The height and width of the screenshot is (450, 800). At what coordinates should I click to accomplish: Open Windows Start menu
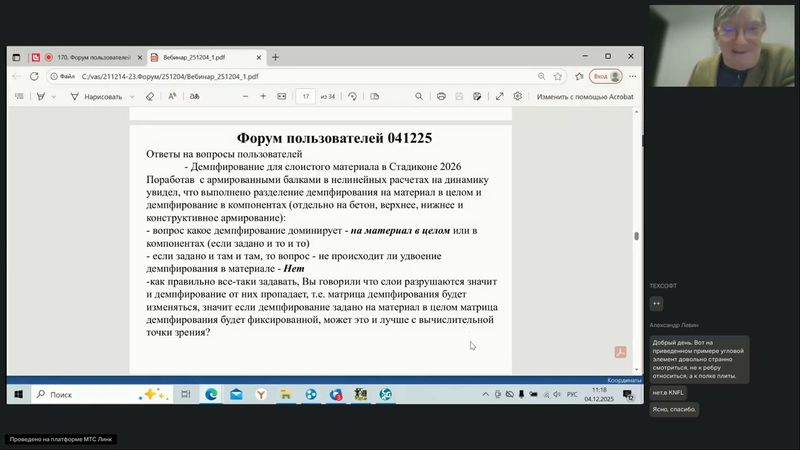19,394
